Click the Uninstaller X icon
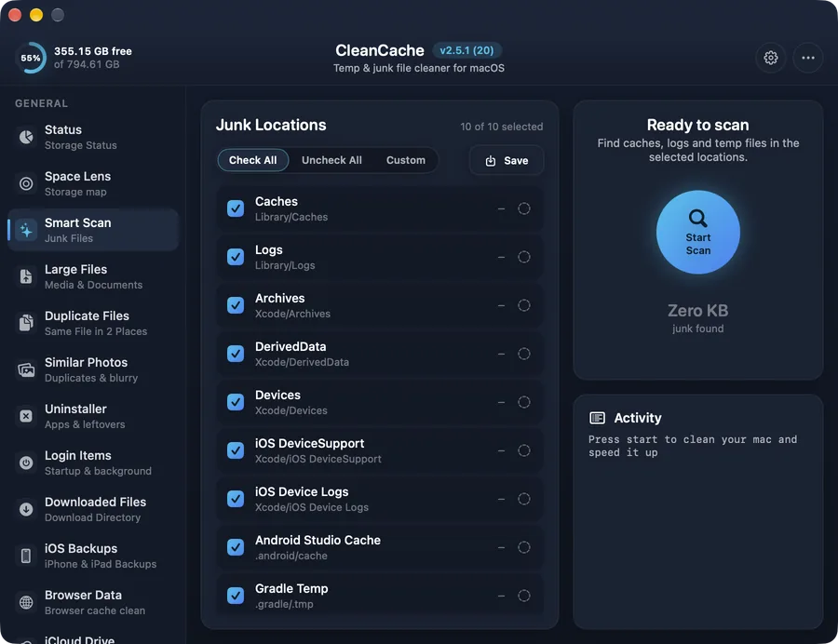The height and width of the screenshot is (644, 838). click(26, 416)
